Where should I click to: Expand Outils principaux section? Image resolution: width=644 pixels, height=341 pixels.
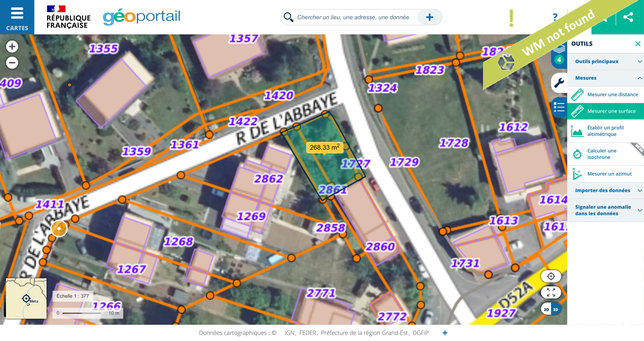click(x=606, y=61)
